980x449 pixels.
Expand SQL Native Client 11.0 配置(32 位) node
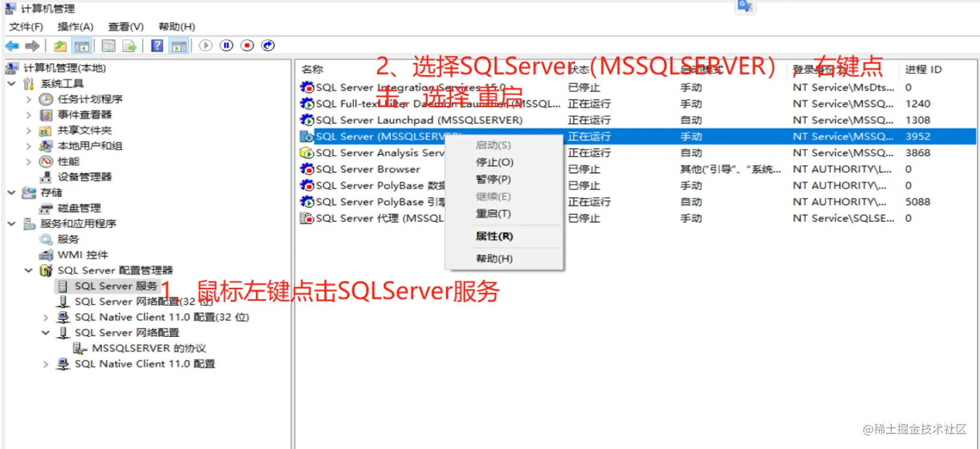point(45,317)
